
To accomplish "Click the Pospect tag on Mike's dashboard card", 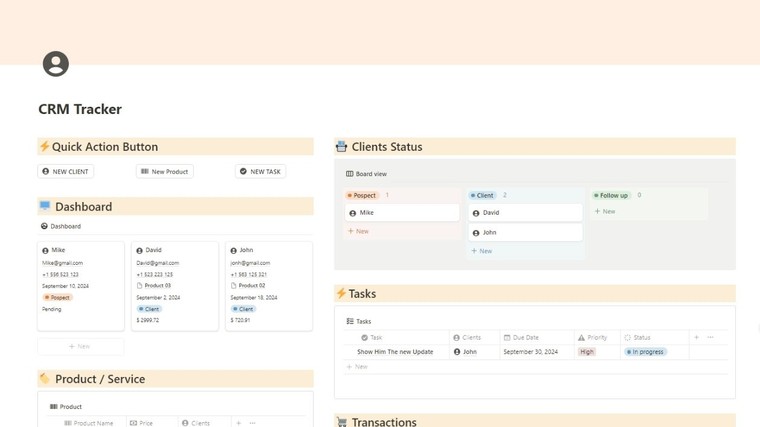I will coord(57,297).
